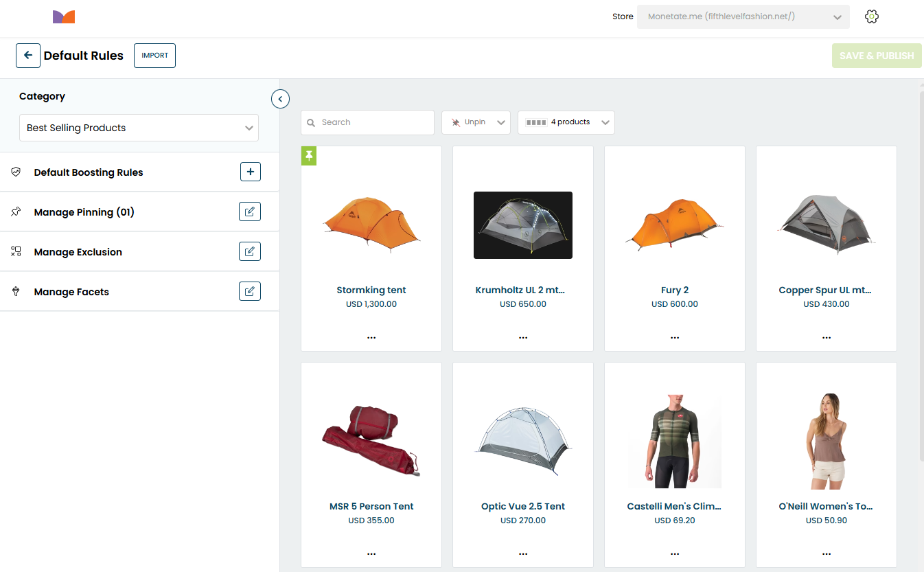
Task: Click the shield icon beside Default Boosting Rules
Action: click(16, 172)
